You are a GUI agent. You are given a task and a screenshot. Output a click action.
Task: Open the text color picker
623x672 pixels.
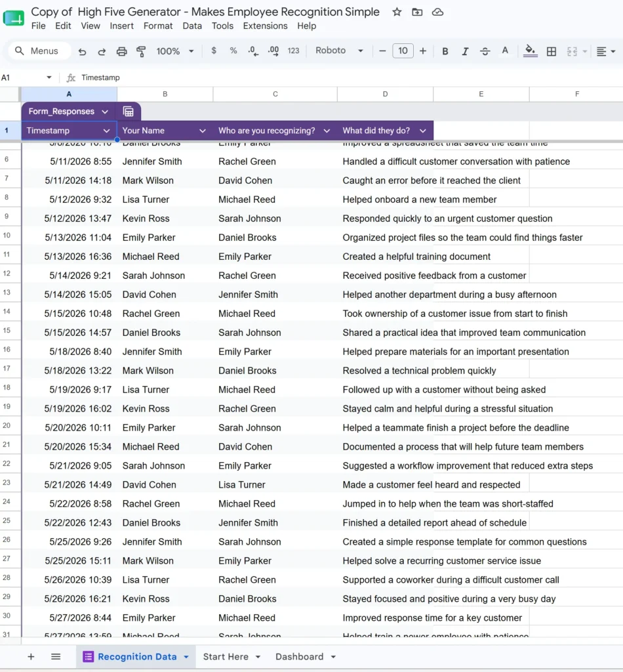click(505, 51)
